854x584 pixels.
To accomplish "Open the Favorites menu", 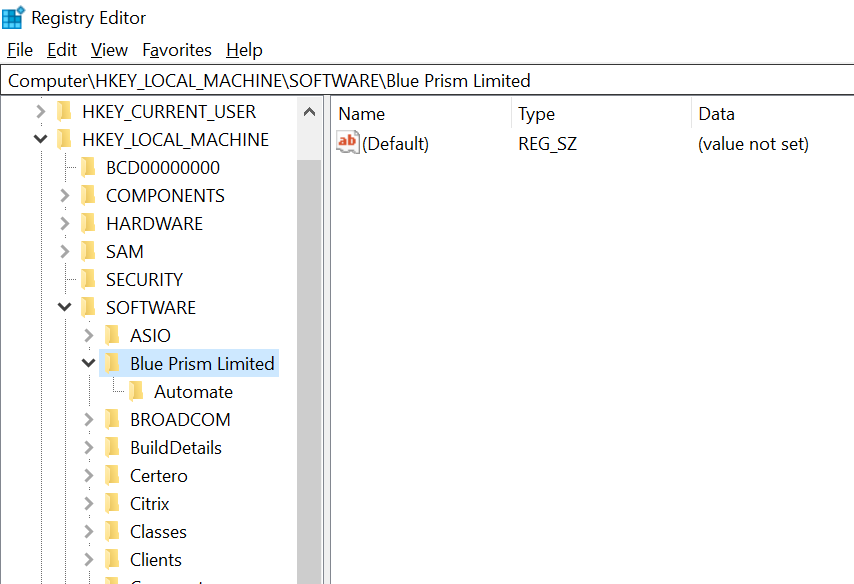I will pos(177,50).
